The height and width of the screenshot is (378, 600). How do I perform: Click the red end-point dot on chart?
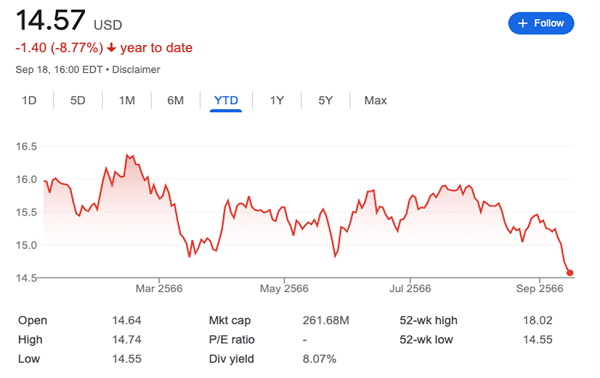(x=570, y=273)
